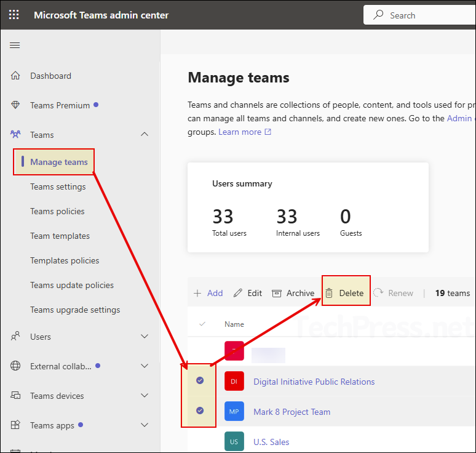Open Teams upgrade settings page

pyautogui.click(x=75, y=310)
